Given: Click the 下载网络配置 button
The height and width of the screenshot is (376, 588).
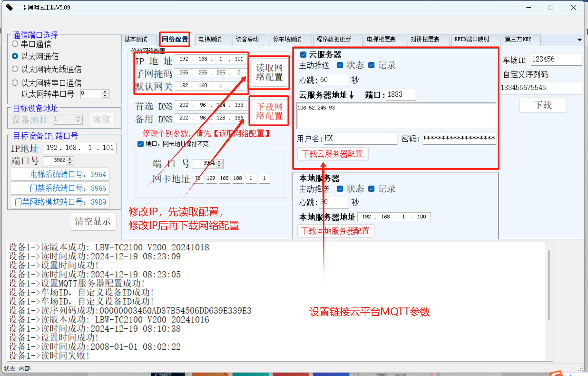Looking at the screenshot, I should point(269,111).
